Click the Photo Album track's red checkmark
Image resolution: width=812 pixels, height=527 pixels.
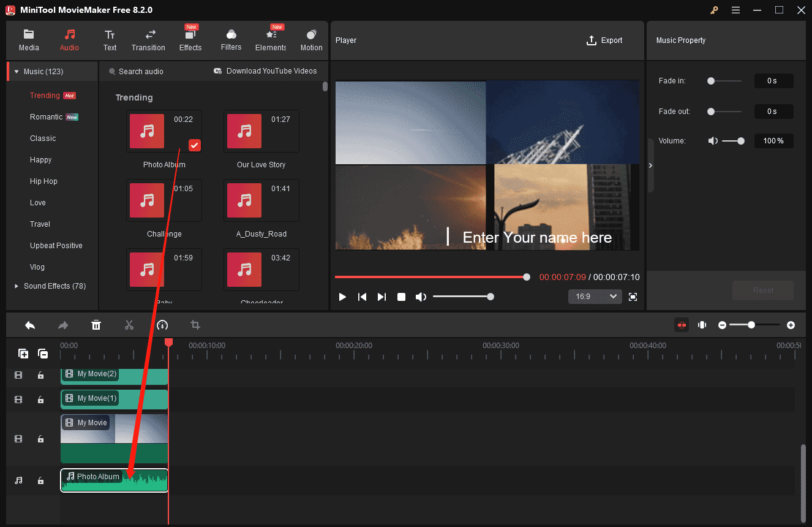pyautogui.click(x=195, y=145)
